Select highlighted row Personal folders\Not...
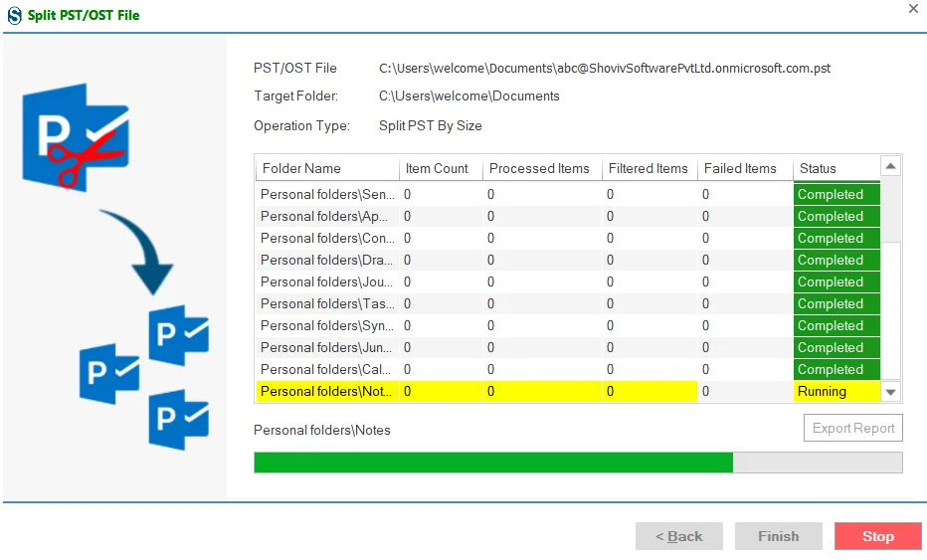 click(x=568, y=392)
